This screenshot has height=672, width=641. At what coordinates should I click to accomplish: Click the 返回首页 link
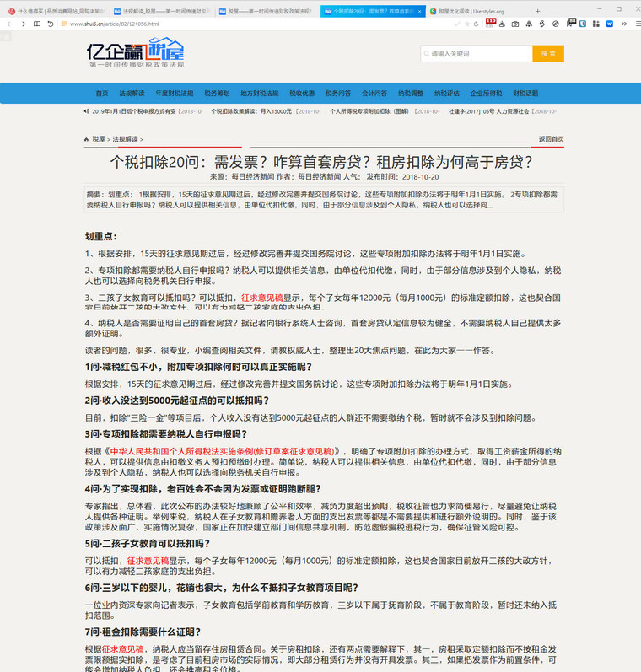coord(552,139)
